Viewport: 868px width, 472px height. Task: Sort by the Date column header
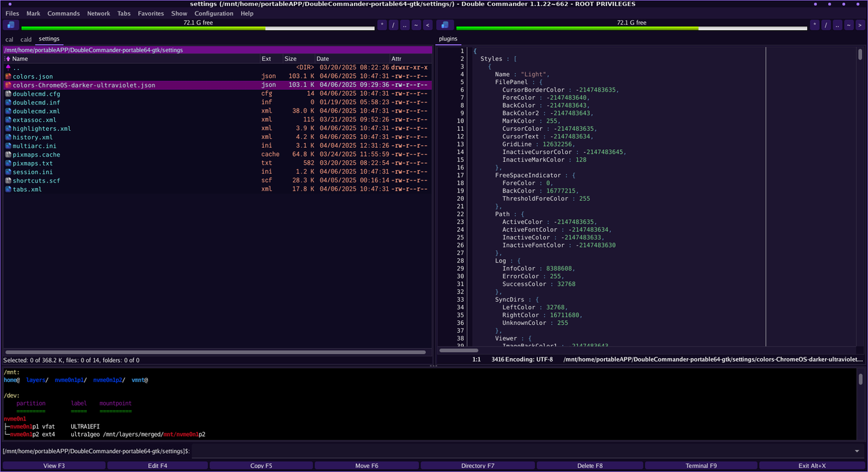pos(352,59)
